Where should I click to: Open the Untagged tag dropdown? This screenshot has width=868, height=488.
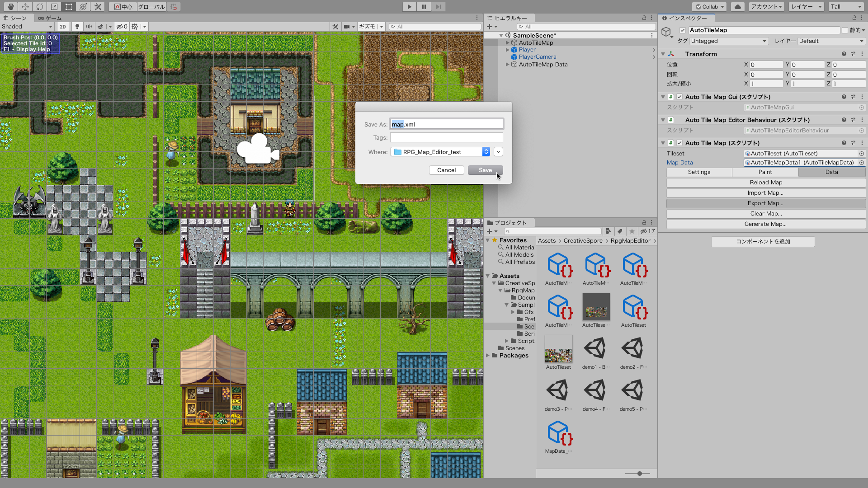point(729,41)
